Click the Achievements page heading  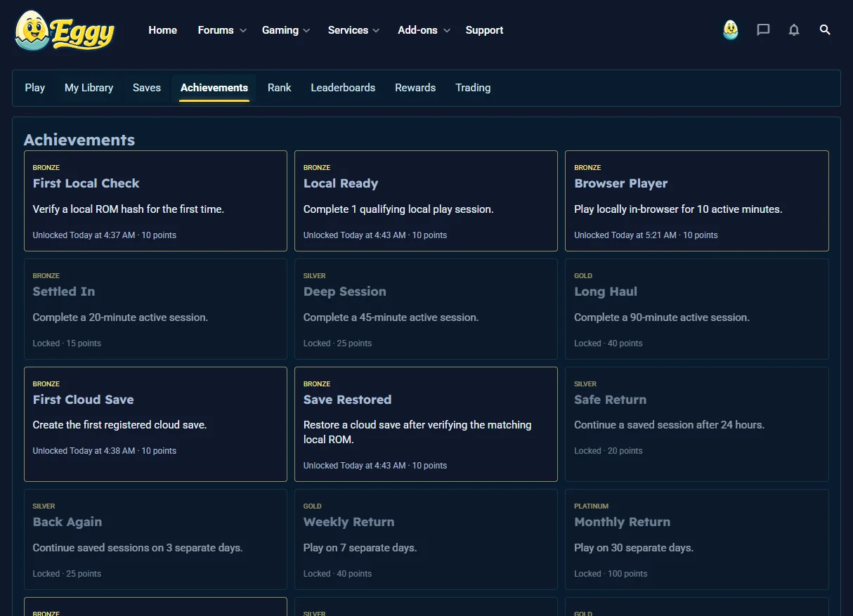(x=79, y=140)
